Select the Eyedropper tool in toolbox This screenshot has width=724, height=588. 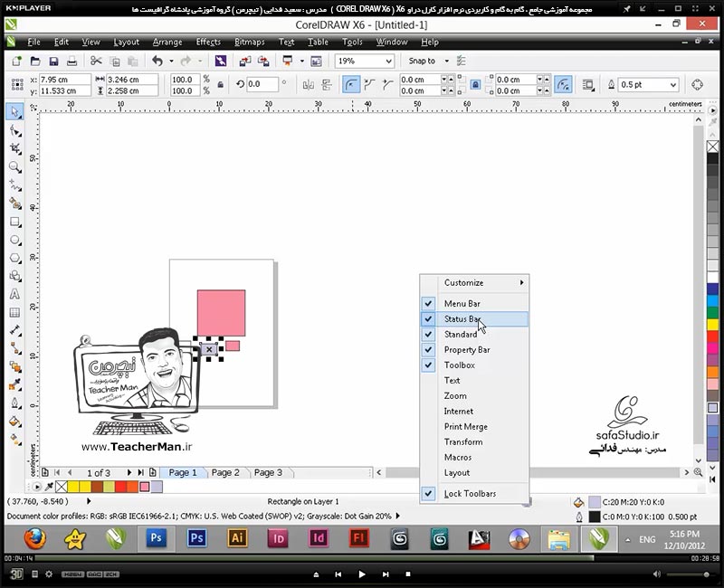point(14,384)
